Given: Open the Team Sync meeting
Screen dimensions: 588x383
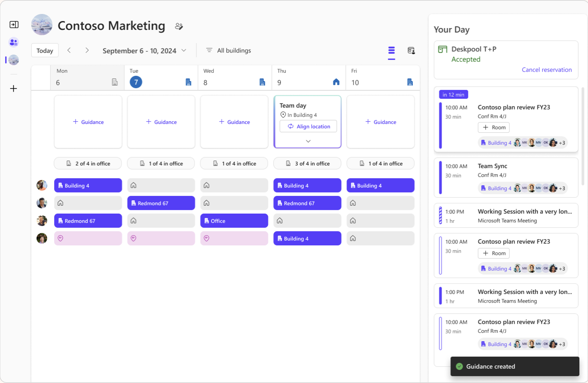Looking at the screenshot, I should coord(506,177).
